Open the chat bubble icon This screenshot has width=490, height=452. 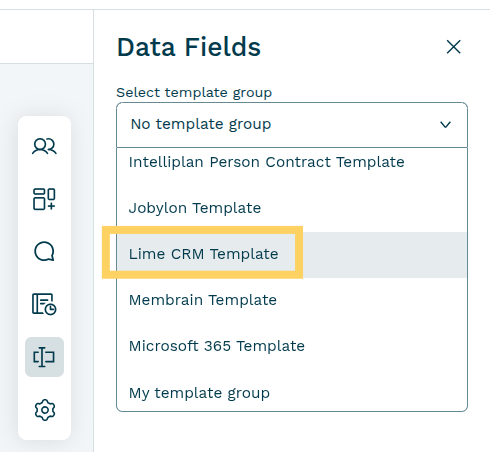pos(44,251)
